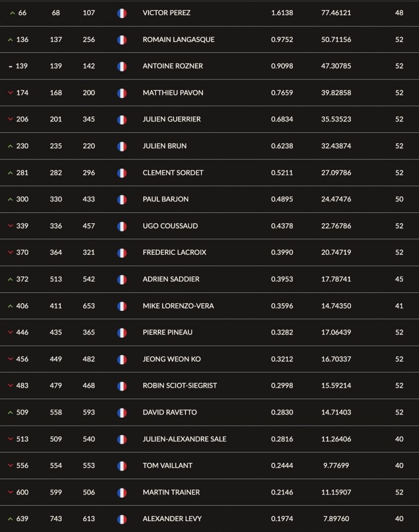
Task: Open Tom Vaillant's ranking entry
Action: click(168, 466)
